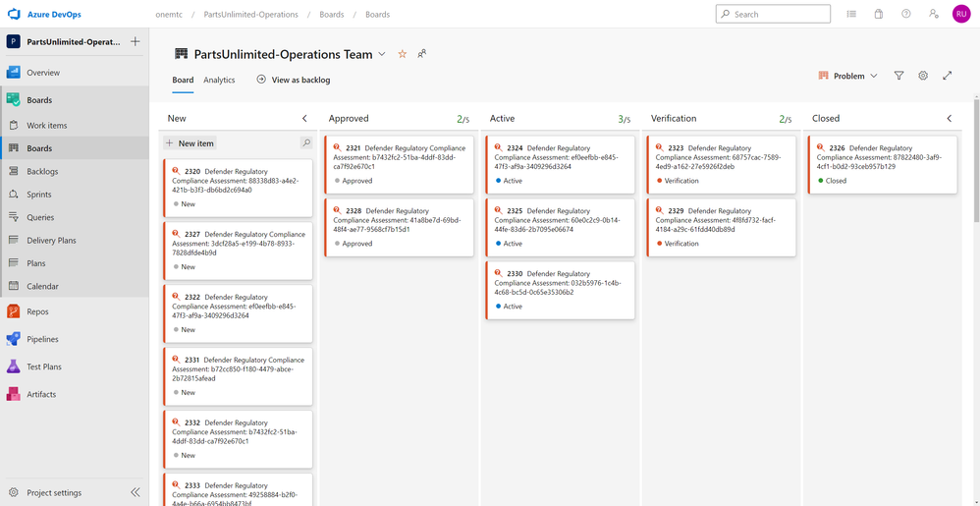This screenshot has width=980, height=506.
Task: Click the vertical page scrollbar
Action: pos(976,160)
